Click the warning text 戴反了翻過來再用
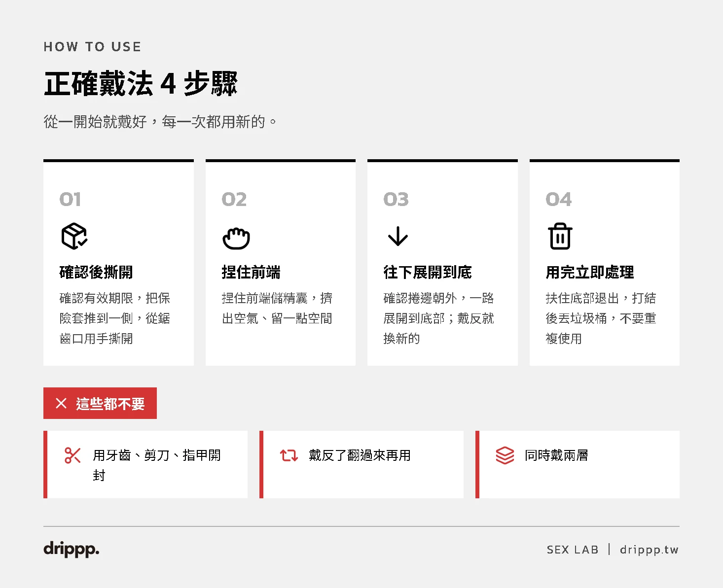 pyautogui.click(x=360, y=455)
